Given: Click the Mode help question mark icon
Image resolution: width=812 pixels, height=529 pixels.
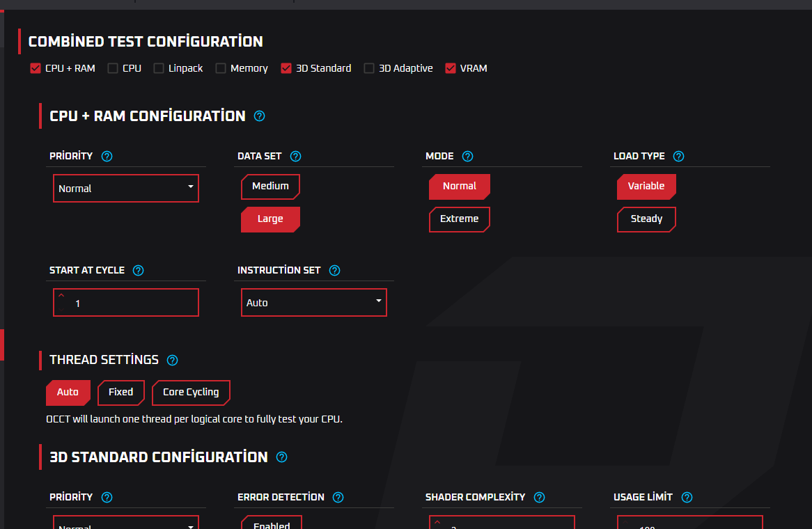Looking at the screenshot, I should click(x=467, y=157).
